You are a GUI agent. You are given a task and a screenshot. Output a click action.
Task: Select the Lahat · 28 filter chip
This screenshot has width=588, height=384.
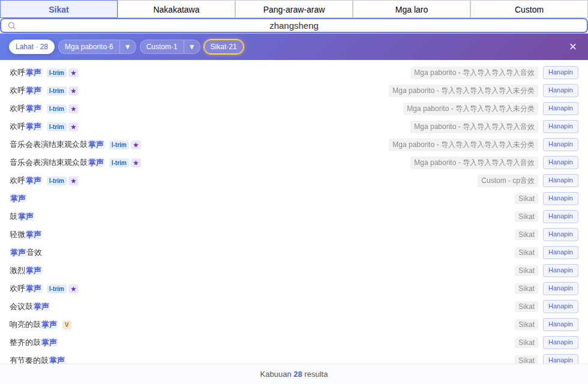(32, 47)
